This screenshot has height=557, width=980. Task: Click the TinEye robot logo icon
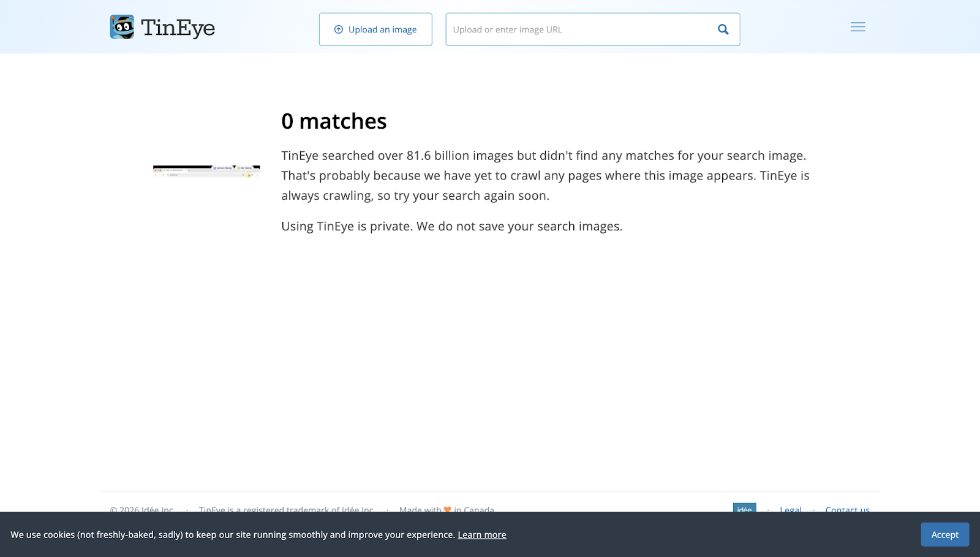(x=121, y=26)
